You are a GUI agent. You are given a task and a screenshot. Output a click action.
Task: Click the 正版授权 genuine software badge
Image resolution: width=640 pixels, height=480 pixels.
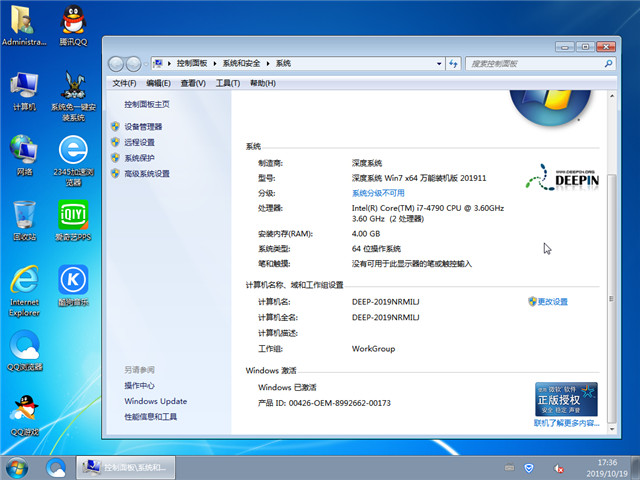(x=566, y=399)
